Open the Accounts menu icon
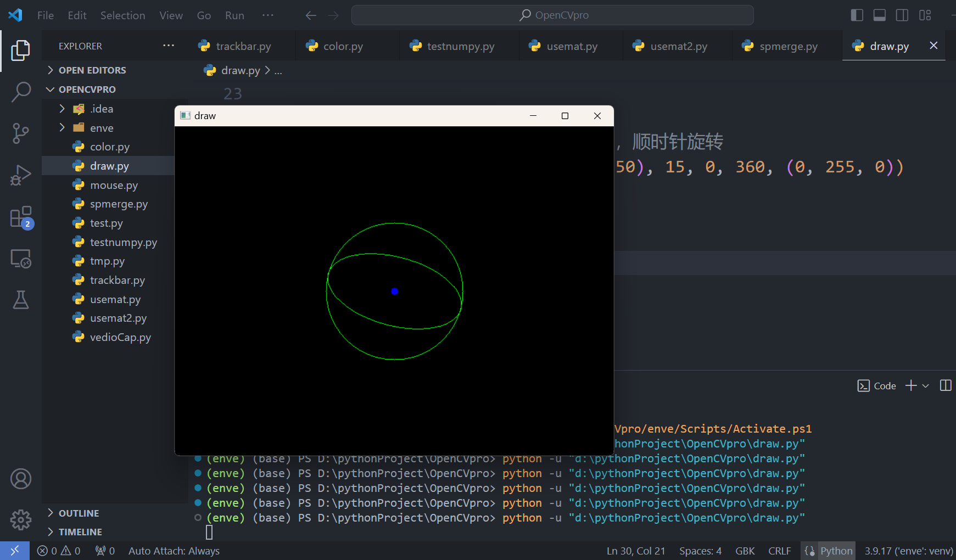This screenshot has height=560, width=956. (21, 479)
